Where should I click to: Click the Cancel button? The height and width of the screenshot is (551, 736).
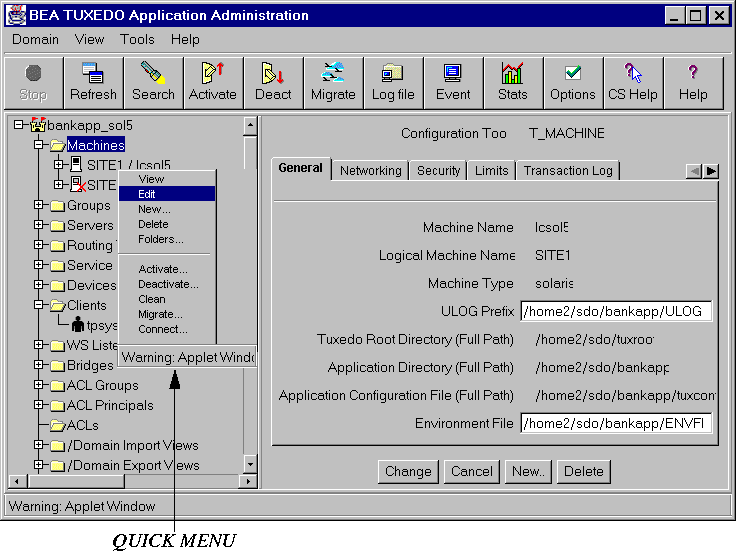click(472, 471)
